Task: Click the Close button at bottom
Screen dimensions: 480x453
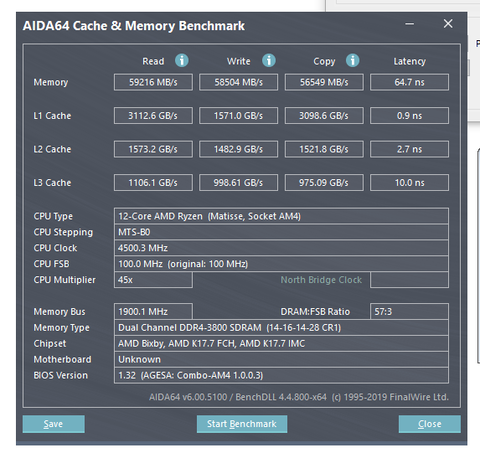Action: (x=430, y=424)
